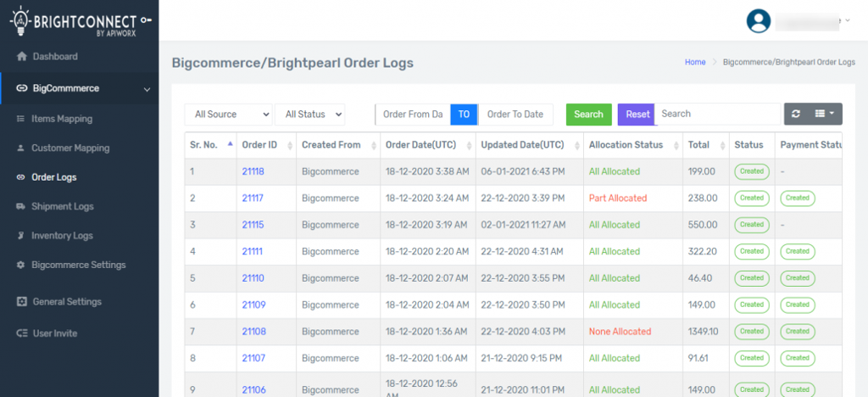Click the Shipment Logs truck icon
868x397 pixels.
(x=20, y=206)
